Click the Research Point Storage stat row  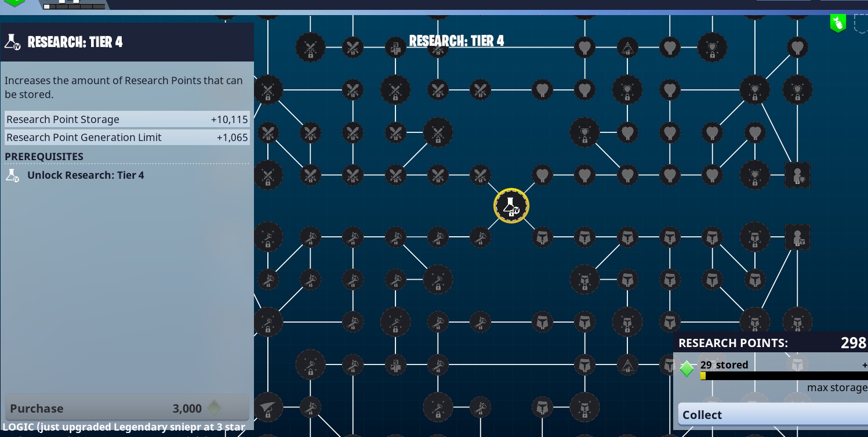[x=127, y=120]
